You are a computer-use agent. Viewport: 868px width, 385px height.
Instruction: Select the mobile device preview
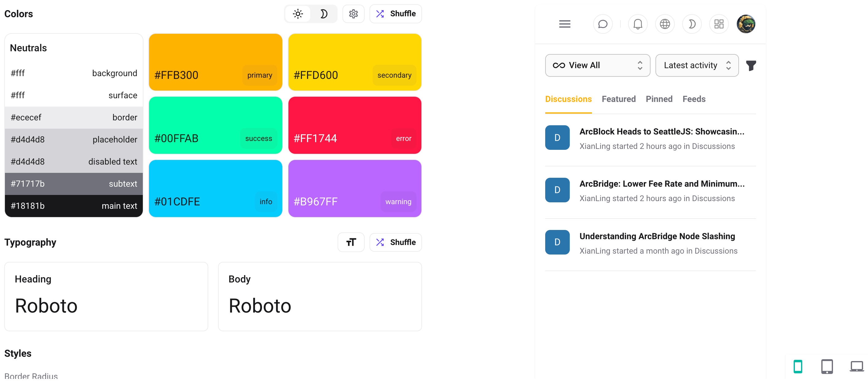click(798, 367)
